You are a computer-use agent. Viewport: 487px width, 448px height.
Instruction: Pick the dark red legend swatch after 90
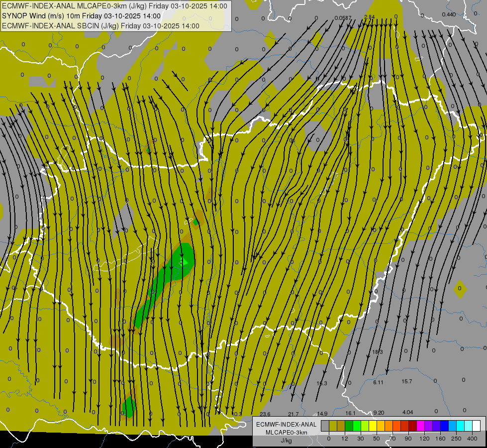[412, 426]
